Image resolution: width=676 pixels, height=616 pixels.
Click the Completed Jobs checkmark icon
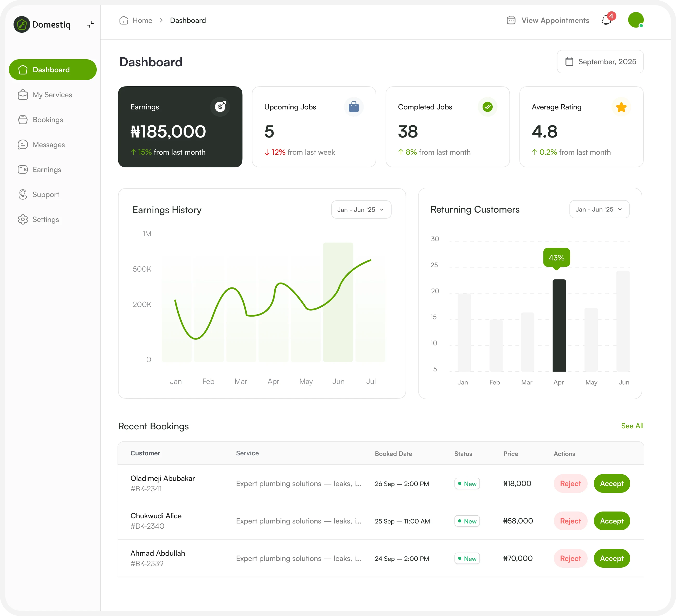(x=487, y=107)
